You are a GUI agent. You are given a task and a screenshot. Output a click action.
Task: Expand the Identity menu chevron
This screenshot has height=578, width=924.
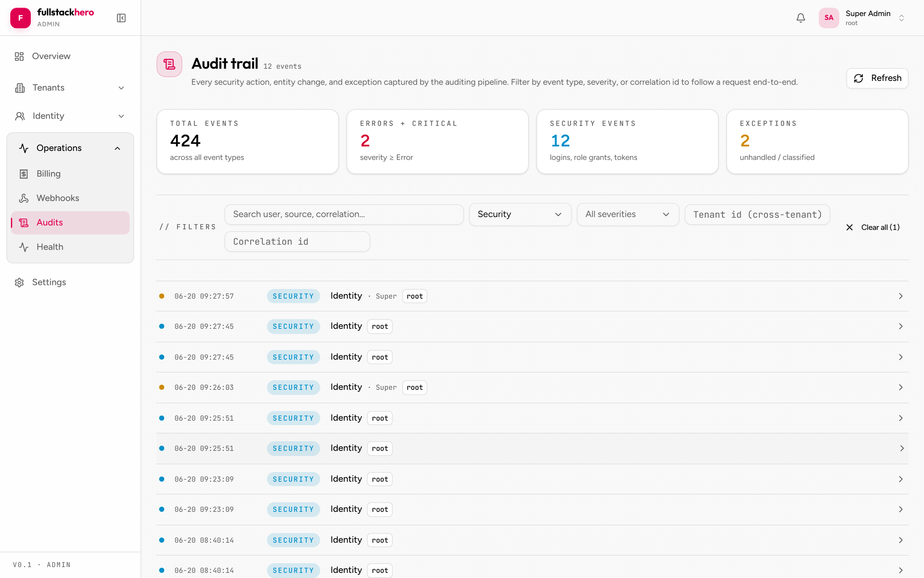pyautogui.click(x=121, y=116)
